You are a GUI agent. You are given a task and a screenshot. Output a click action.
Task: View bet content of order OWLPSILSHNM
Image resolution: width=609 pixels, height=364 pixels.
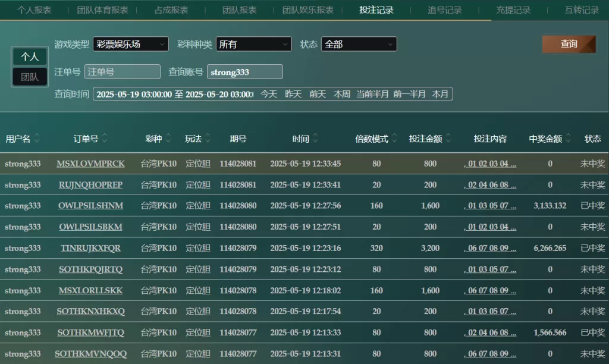[x=490, y=206]
